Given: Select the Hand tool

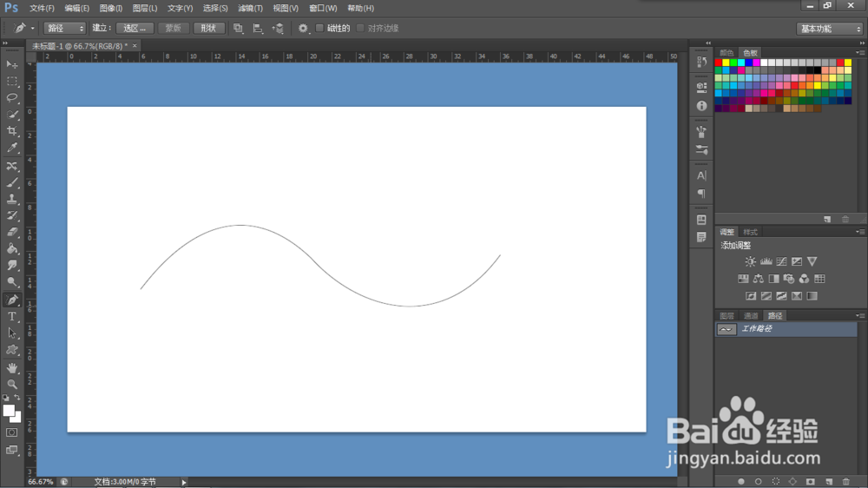Looking at the screenshot, I should click(11, 368).
